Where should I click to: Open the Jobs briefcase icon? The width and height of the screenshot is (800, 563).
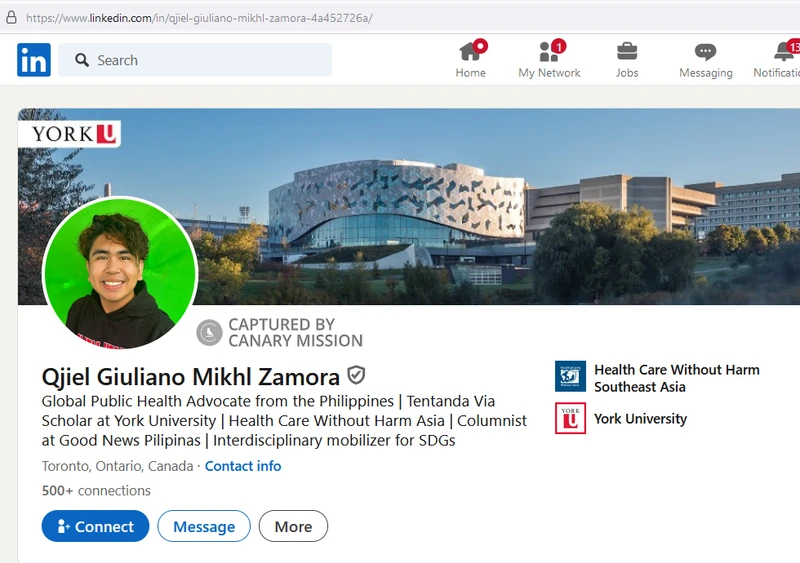tap(627, 51)
